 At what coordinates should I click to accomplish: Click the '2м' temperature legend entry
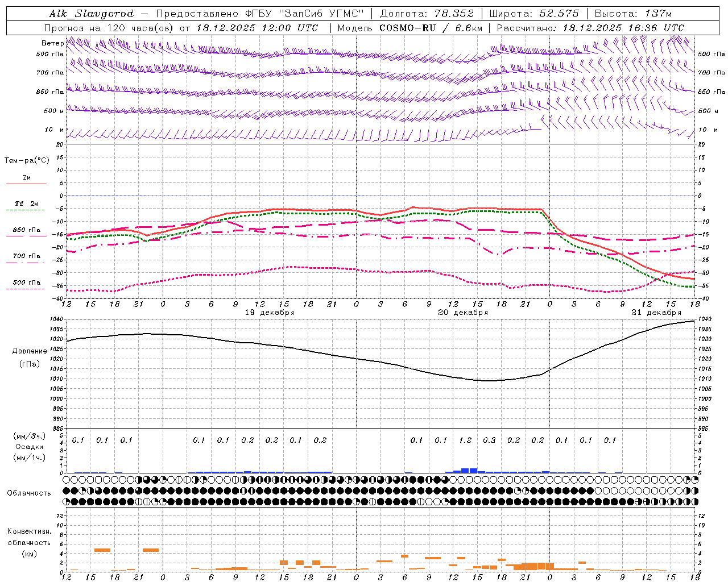(27, 178)
